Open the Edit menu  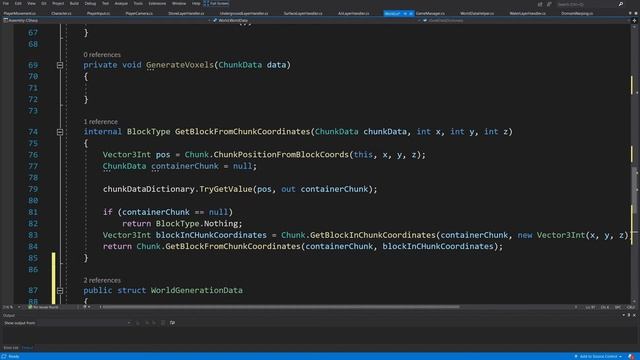pyautogui.click(x=18, y=3)
